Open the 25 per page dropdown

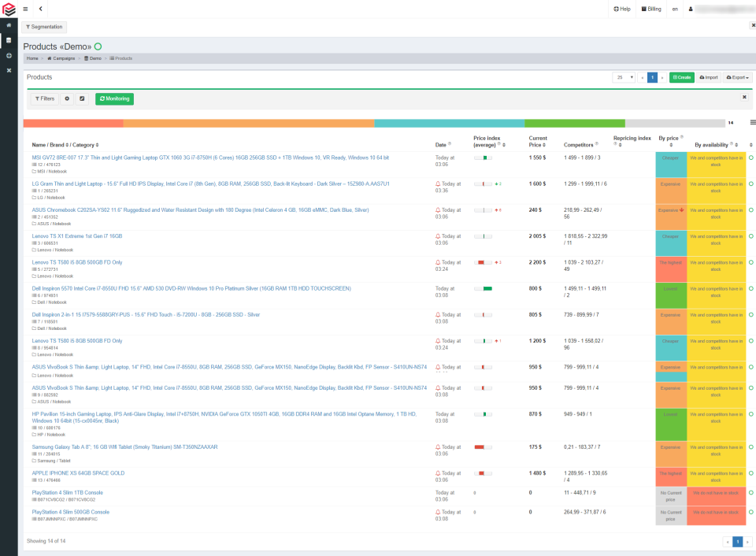[624, 78]
